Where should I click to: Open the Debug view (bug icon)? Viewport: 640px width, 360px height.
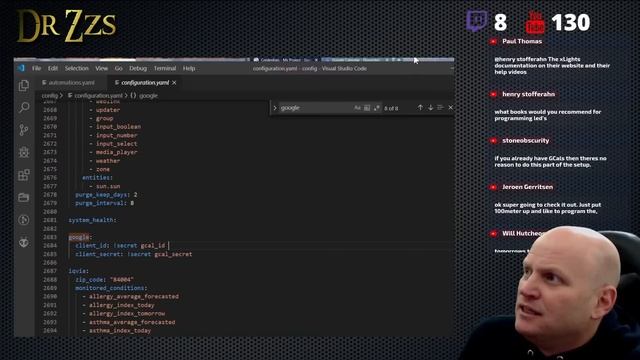click(x=24, y=152)
